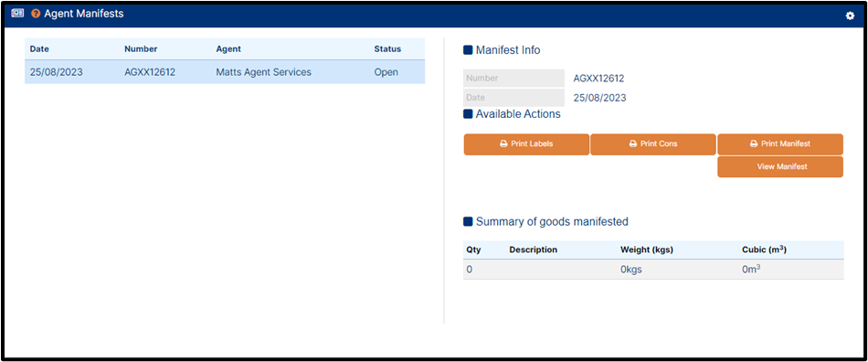Select the AGXX12612 manifest row
The height and width of the screenshot is (362, 868).
pyautogui.click(x=225, y=72)
